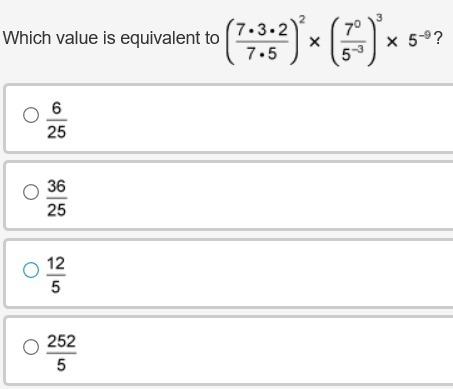The width and height of the screenshot is (453, 389).
Task: Click the first multiplication sign in expression
Action: coord(314,42)
